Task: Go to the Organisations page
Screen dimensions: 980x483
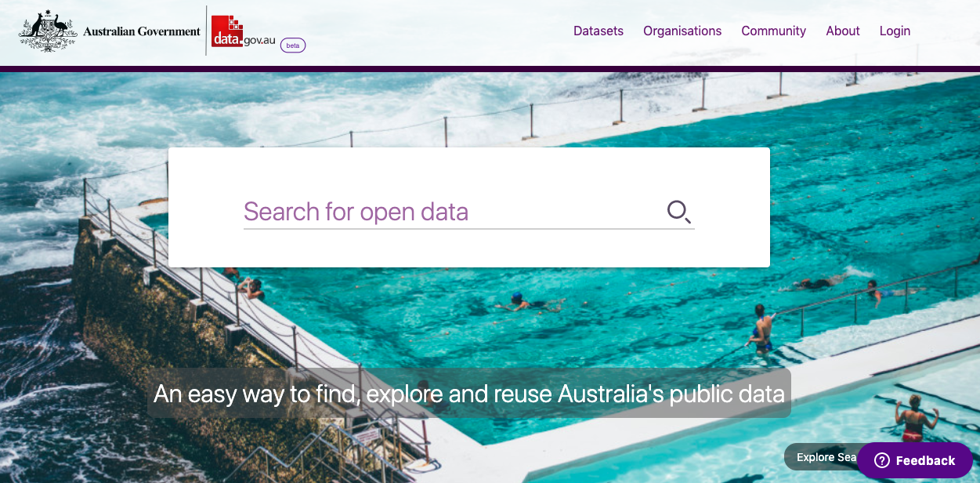Action: (x=682, y=31)
